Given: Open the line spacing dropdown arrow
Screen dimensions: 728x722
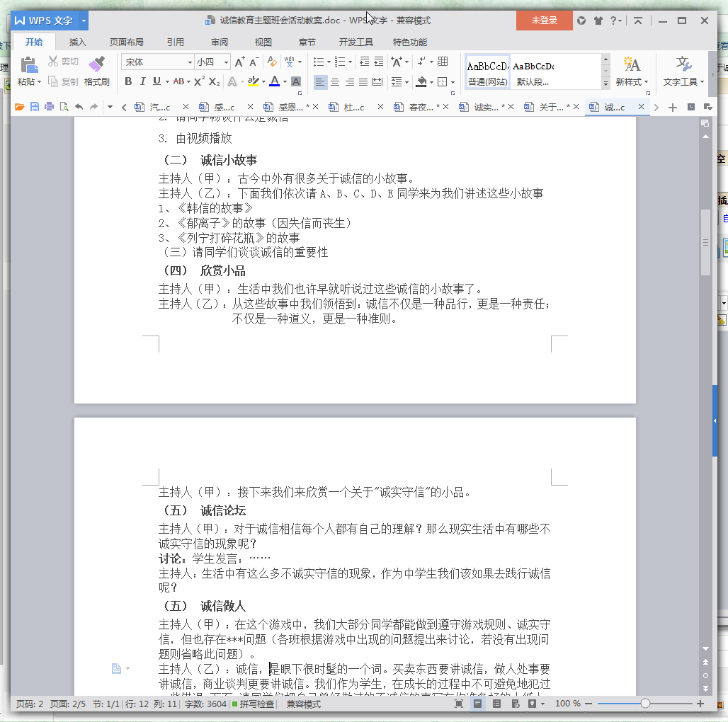Looking at the screenshot, I should (406, 82).
